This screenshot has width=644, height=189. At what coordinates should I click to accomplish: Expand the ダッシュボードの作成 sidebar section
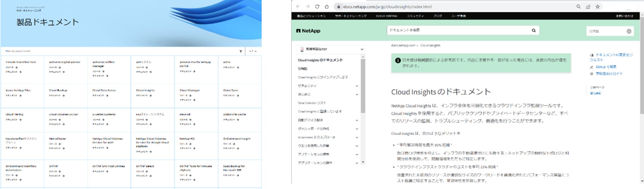(357, 129)
